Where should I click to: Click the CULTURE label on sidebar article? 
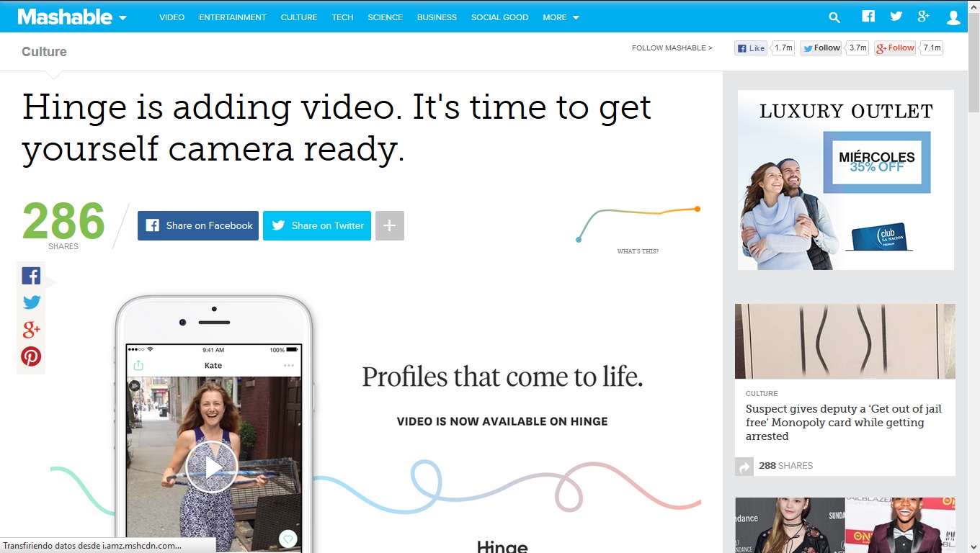pyautogui.click(x=762, y=394)
